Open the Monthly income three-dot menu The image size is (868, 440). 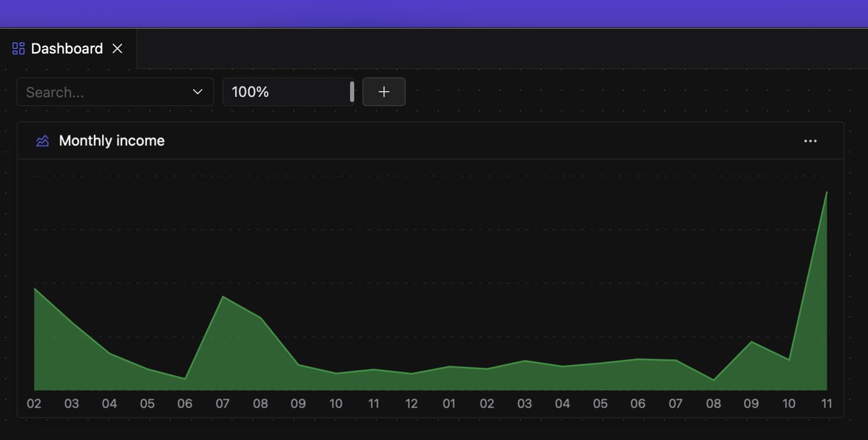[810, 141]
